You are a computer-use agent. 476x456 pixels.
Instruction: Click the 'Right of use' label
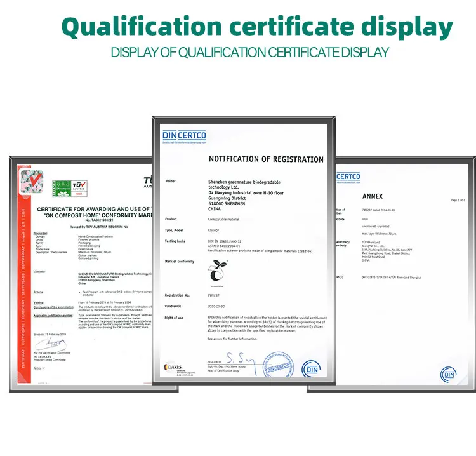point(174,318)
